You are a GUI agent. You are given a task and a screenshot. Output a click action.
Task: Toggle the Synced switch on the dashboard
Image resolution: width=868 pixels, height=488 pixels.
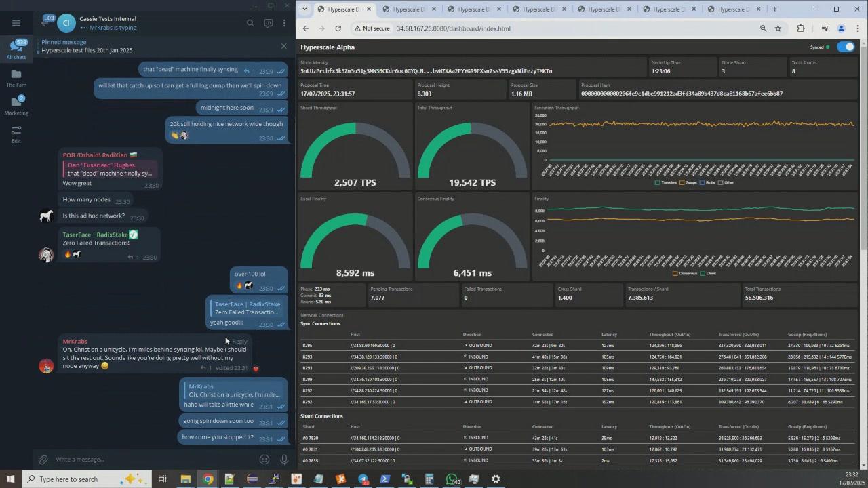click(846, 47)
